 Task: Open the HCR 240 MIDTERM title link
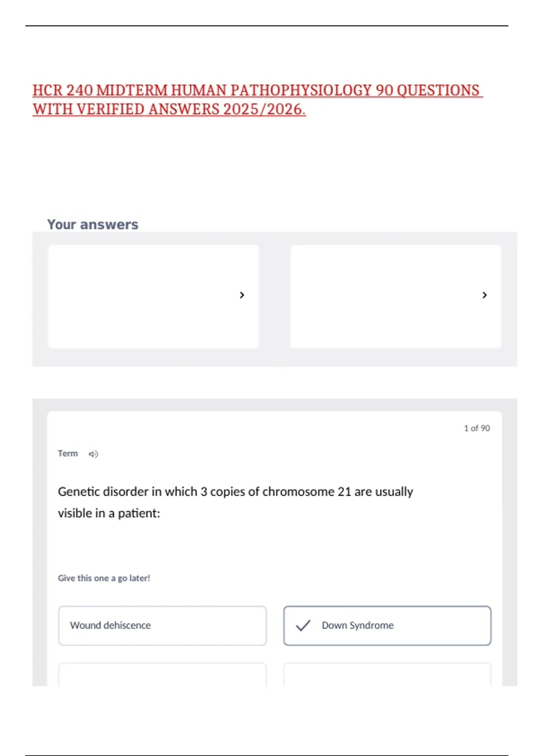[256, 90]
